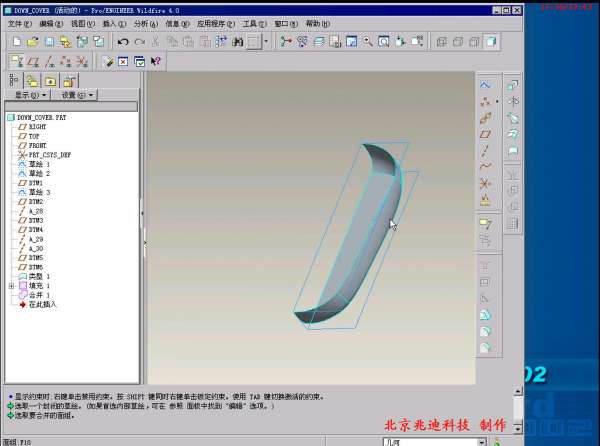Open the 分析 menu
600x446 pixels.
(x=144, y=23)
